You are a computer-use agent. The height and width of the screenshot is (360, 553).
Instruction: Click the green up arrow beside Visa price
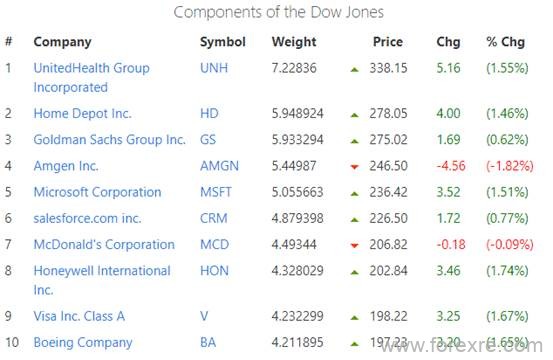[354, 318]
